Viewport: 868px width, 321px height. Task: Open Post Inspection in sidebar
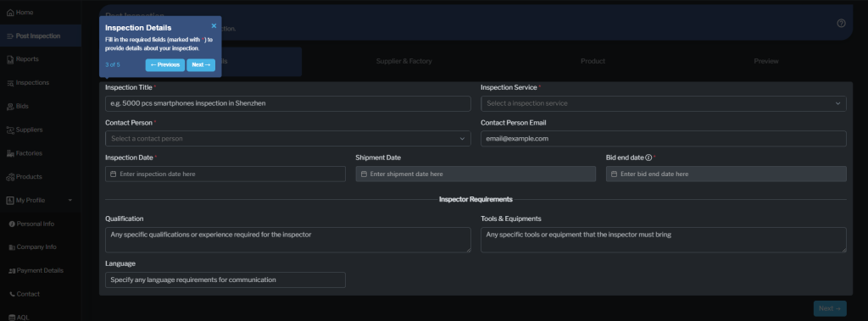point(40,36)
